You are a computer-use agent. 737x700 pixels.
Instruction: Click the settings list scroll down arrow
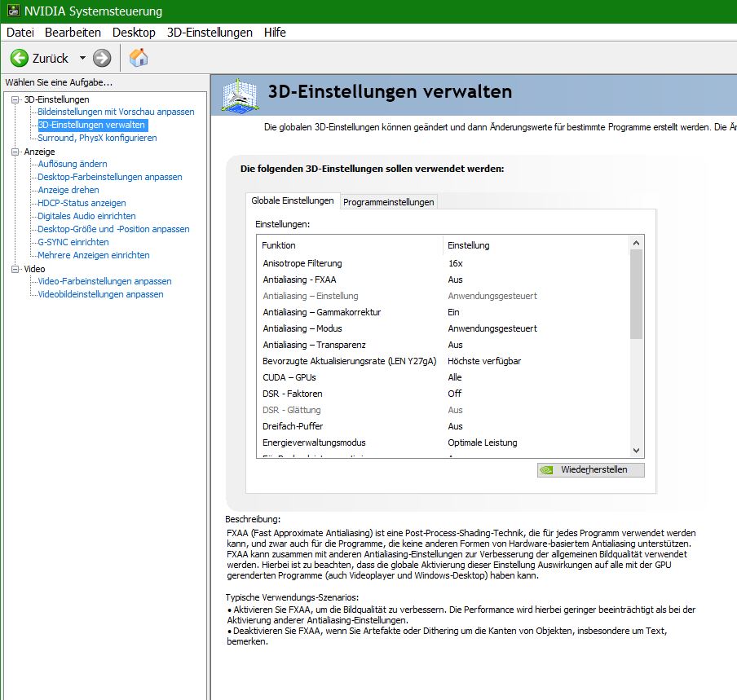(x=636, y=451)
